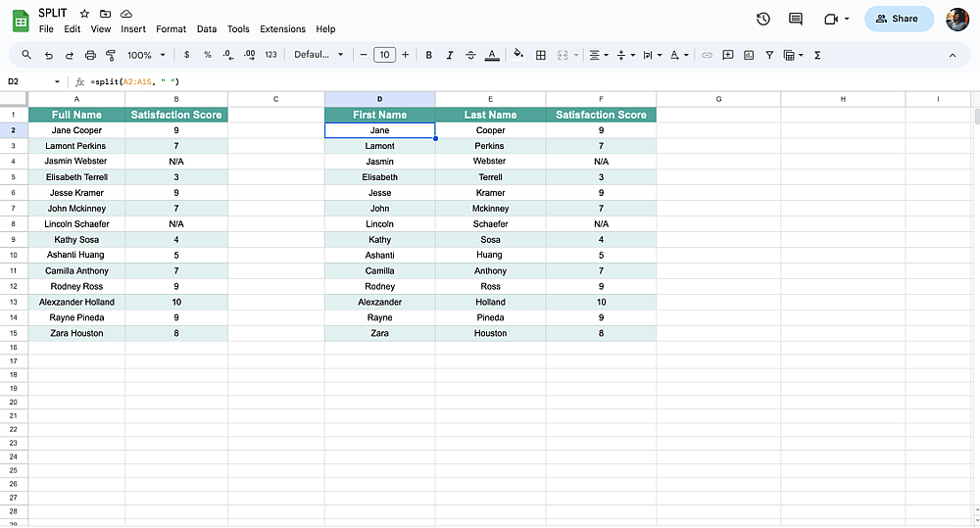Viewport: 980px width, 528px height.
Task: Open version history clock icon
Action: click(763, 19)
